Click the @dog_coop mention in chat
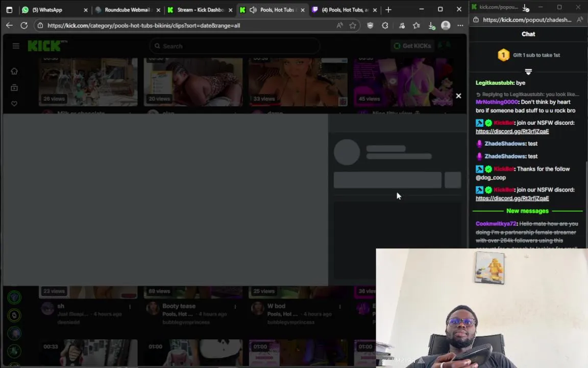Image resolution: width=588 pixels, height=368 pixels. click(x=491, y=178)
